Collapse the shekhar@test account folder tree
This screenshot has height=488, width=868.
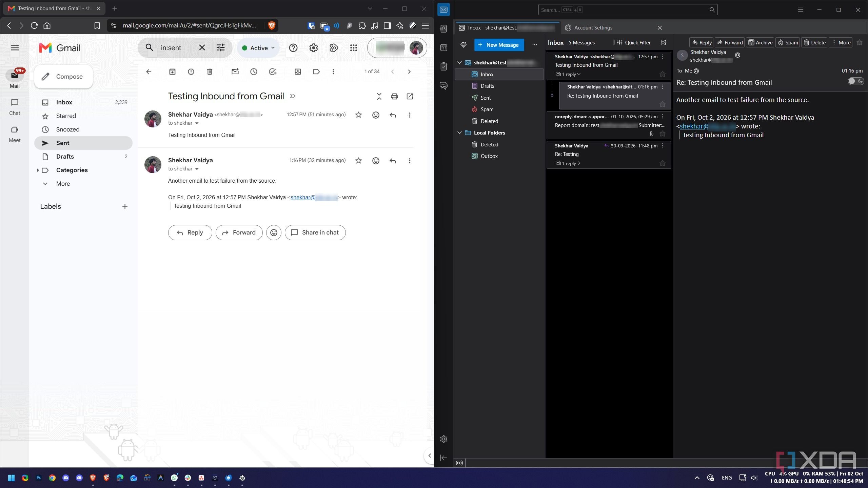459,63
